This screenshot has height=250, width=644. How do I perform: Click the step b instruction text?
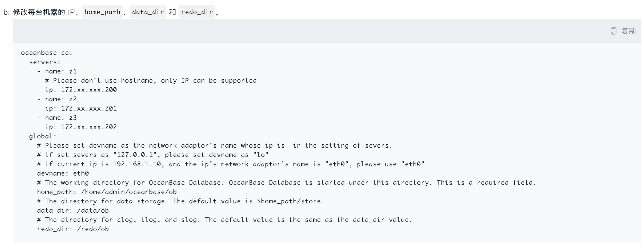click(x=112, y=12)
